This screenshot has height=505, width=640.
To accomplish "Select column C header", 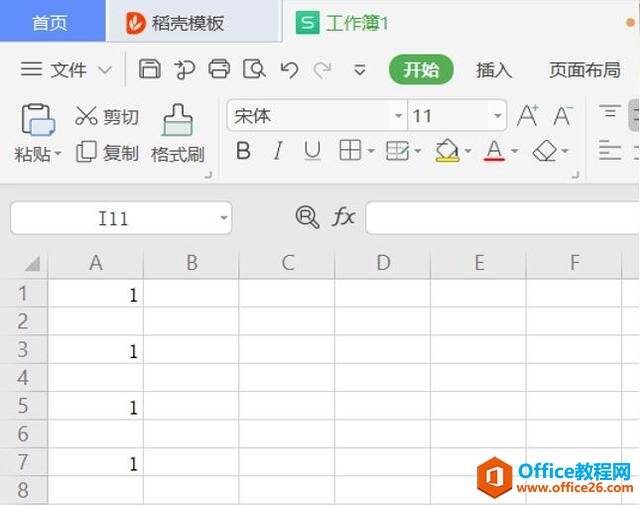I will tap(287, 262).
